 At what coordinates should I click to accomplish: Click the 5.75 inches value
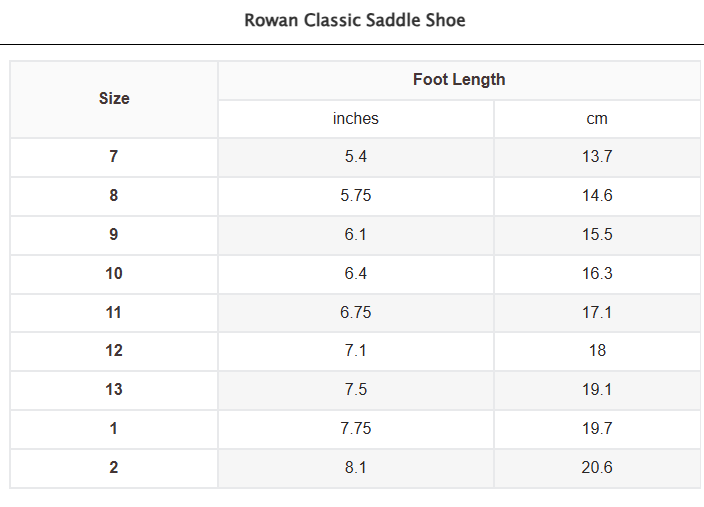tap(356, 196)
